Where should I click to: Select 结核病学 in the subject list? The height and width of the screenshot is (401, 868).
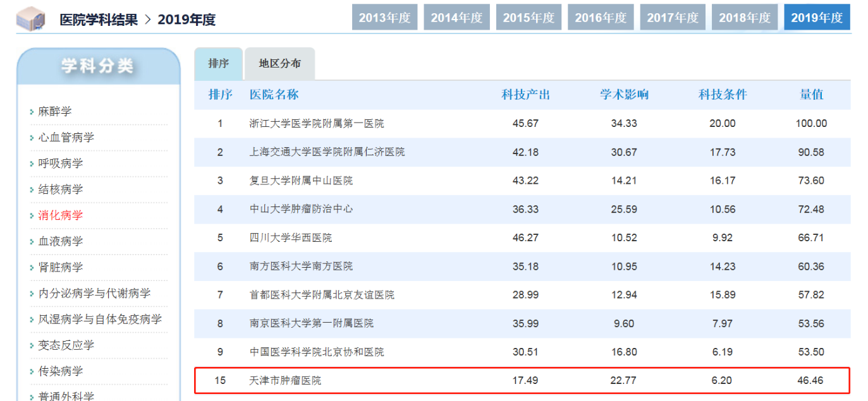[x=61, y=189]
